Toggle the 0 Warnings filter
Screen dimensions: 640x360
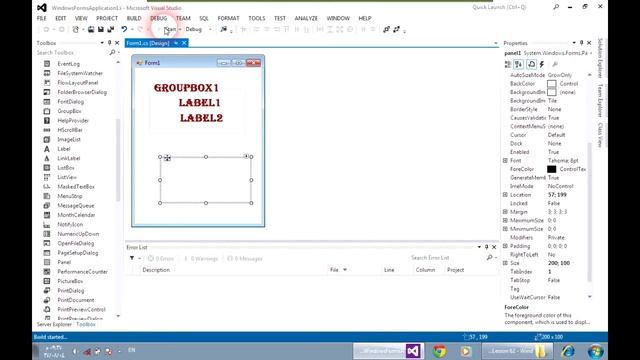(x=201, y=258)
